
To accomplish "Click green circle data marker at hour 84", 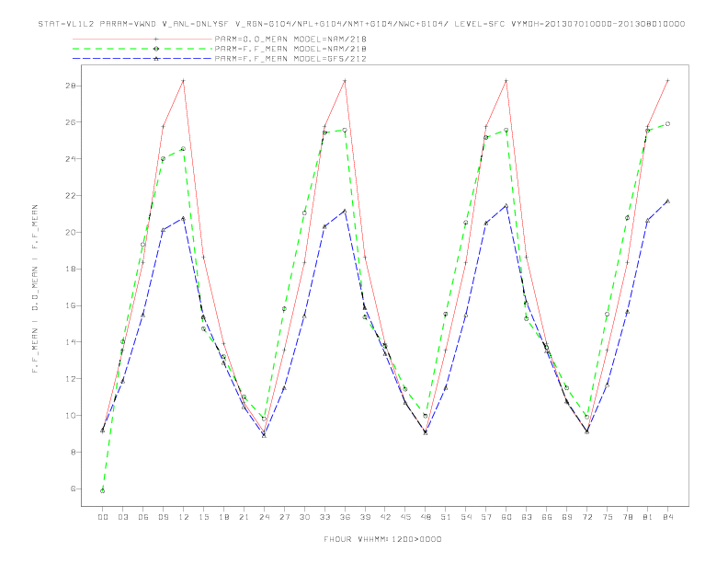I will 668,124.
